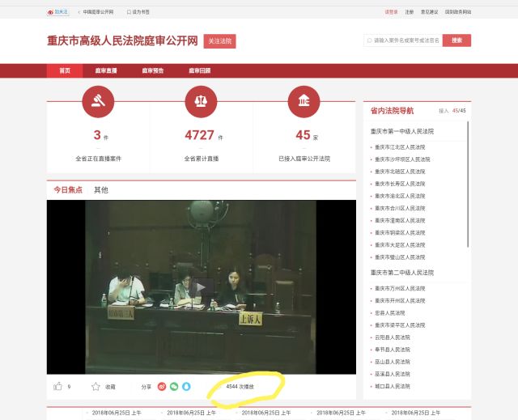Switch to the 今日焦点 tab
This screenshot has height=420, width=518.
68,190
